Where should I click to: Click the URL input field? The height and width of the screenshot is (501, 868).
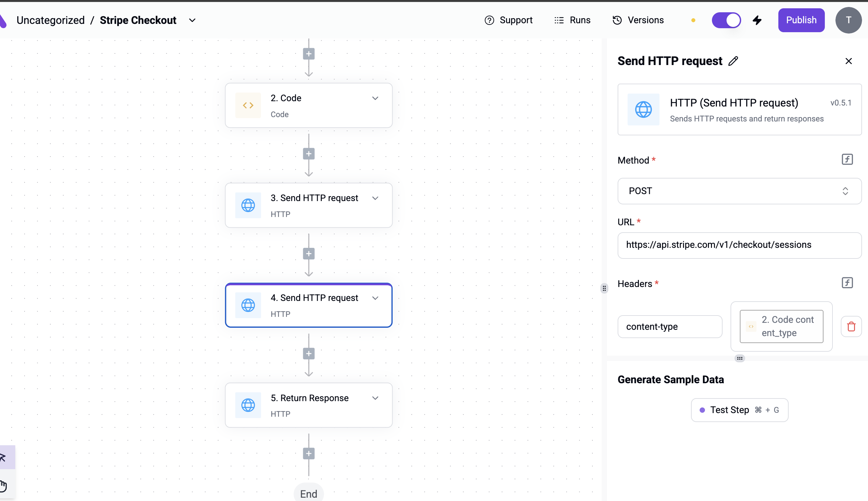739,245
